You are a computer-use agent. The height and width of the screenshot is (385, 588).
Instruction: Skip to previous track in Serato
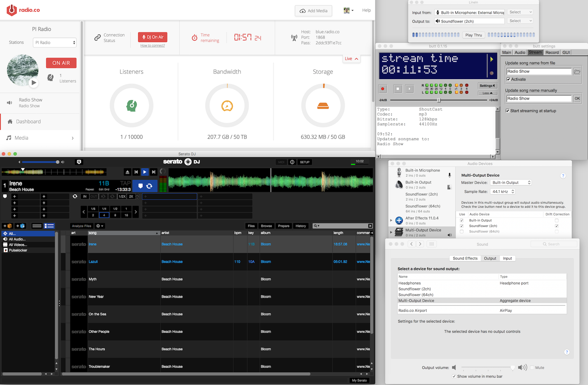coord(136,172)
